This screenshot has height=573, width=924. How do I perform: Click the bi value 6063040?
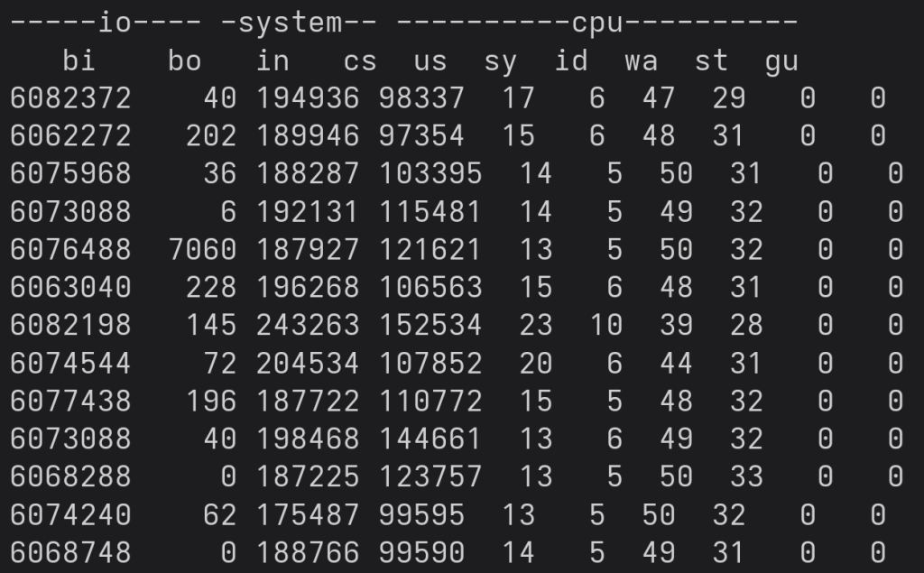point(70,288)
